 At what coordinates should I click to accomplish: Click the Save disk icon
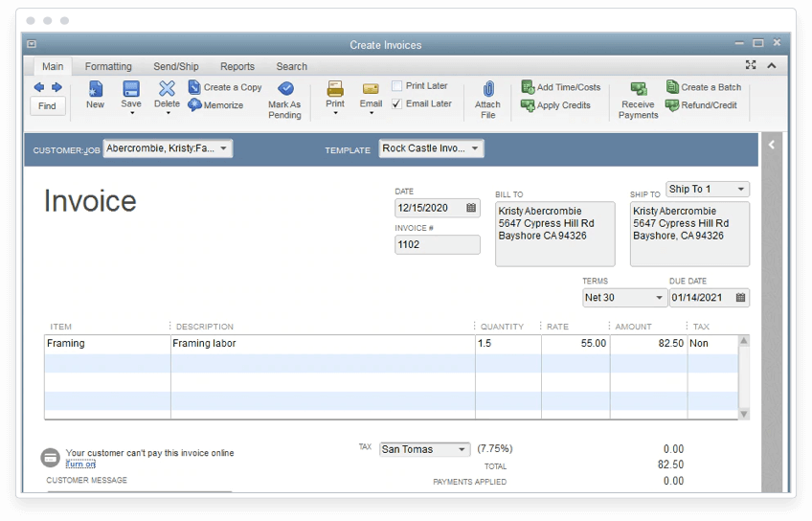click(x=131, y=88)
